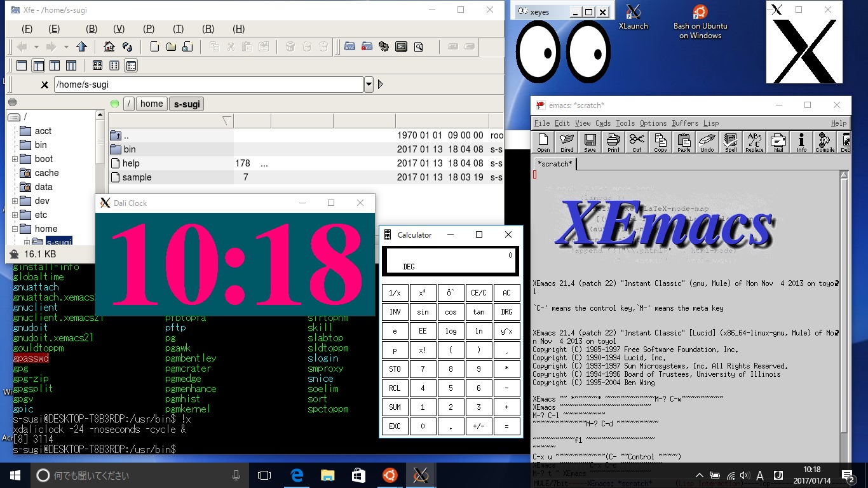Click the execute command gears icon in Xfe
868x488 pixels.
point(384,46)
